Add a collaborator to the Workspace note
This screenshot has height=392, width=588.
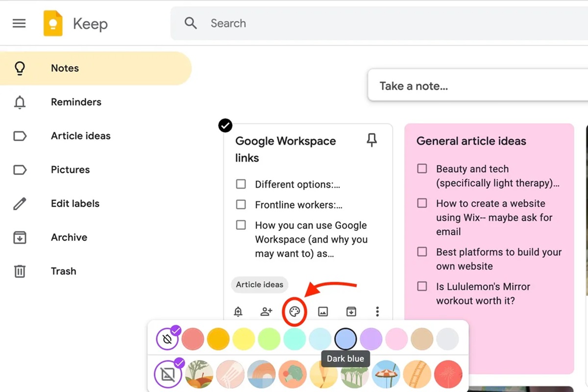tap(266, 312)
